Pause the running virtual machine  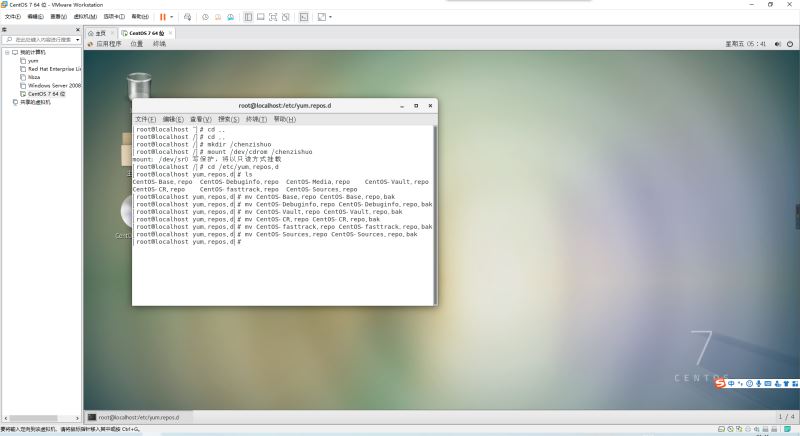pos(163,17)
